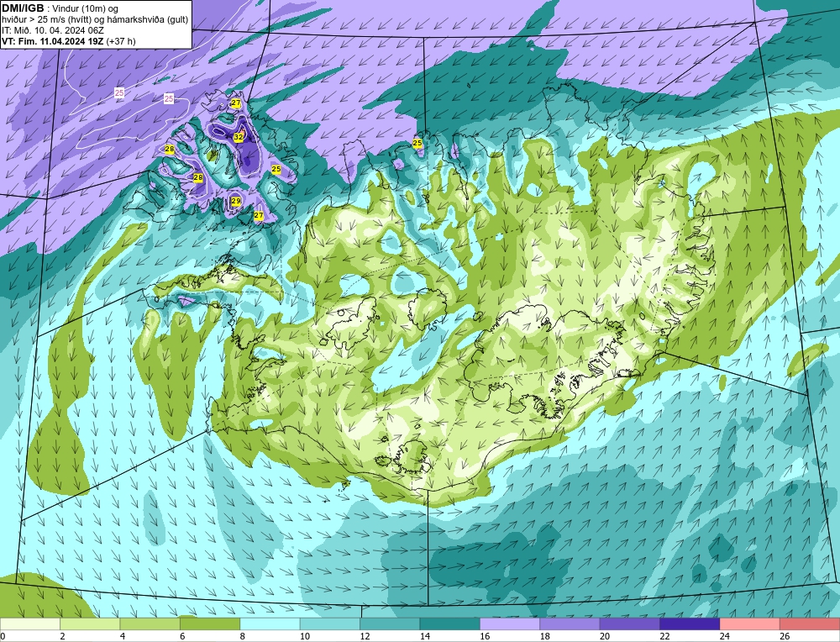The image size is (840, 642).
Task: Click the legend scale number 8
Action: pyautogui.click(x=242, y=636)
